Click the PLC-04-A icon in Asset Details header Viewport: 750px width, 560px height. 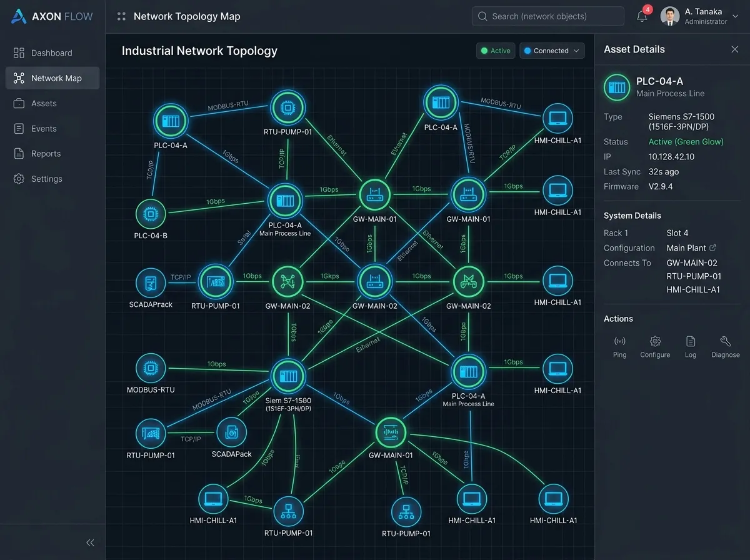point(617,87)
